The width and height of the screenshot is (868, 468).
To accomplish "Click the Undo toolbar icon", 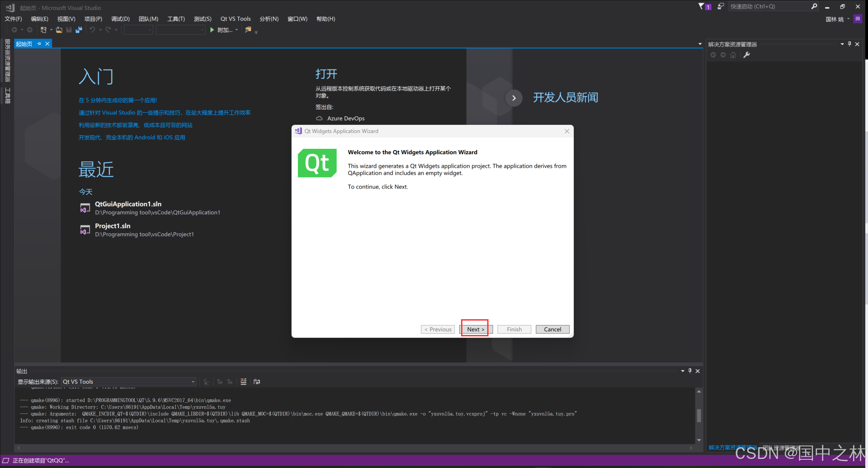I will tap(92, 30).
